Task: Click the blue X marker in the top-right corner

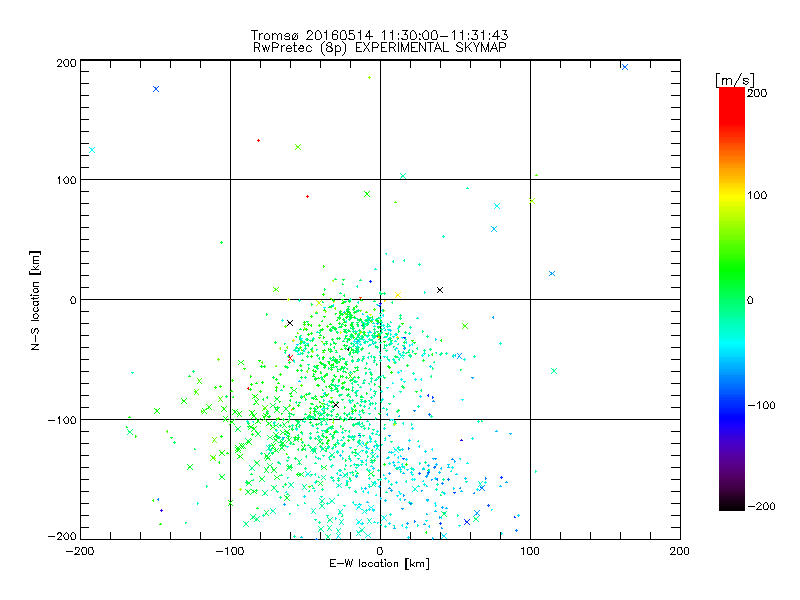Action: pos(624,67)
